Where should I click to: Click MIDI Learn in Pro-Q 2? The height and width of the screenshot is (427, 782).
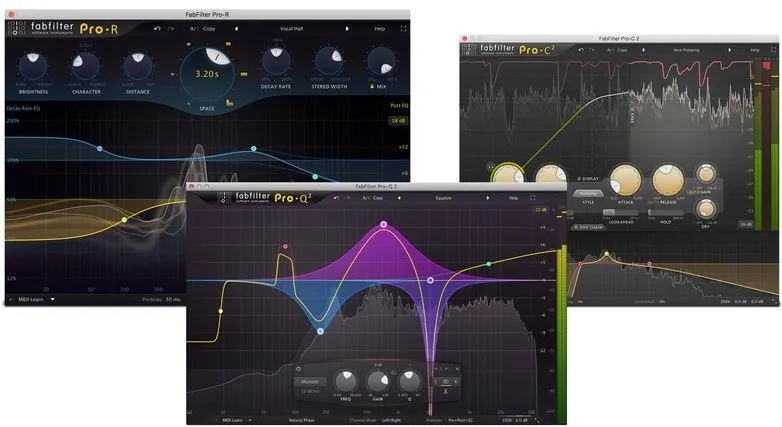tap(232, 420)
